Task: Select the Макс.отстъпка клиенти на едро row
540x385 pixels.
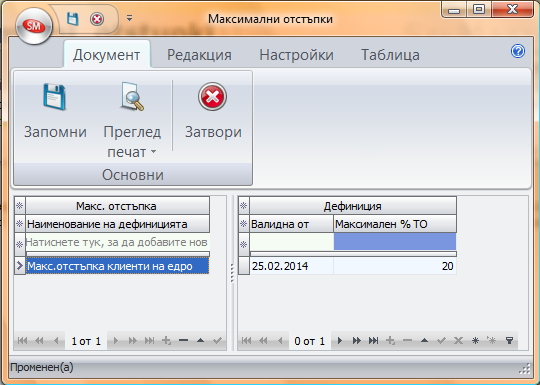Action: click(x=117, y=266)
